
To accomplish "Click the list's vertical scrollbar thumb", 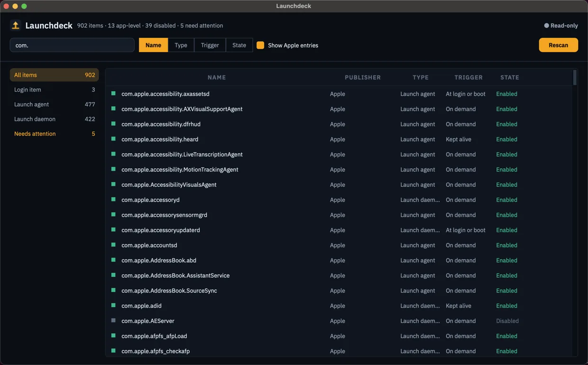I will tap(575, 77).
